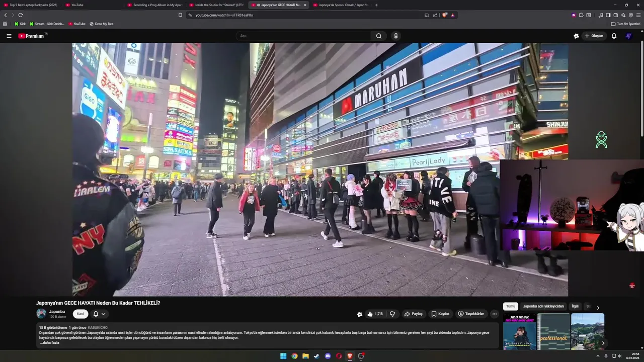Open the Brave Rewards triangle icon
This screenshot has height=362, width=644.
tap(453, 15)
